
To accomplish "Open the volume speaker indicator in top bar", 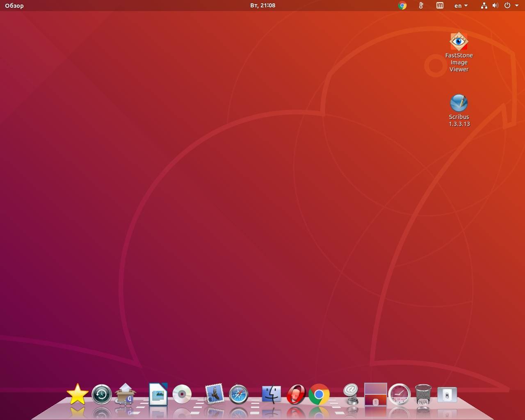I will (495, 6).
